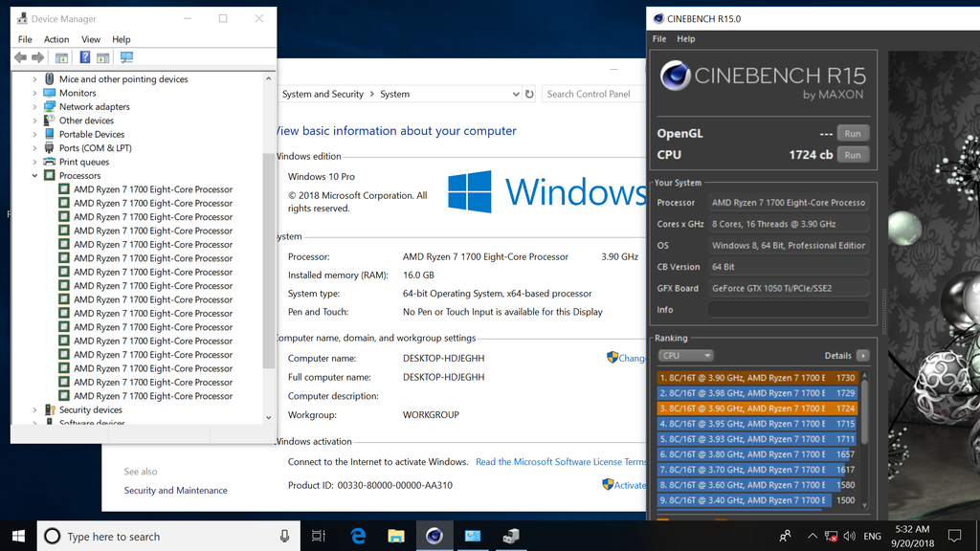Screen dimensions: 980x551
Task: Click Scan for hardware changes toolbar icon
Action: point(126,58)
